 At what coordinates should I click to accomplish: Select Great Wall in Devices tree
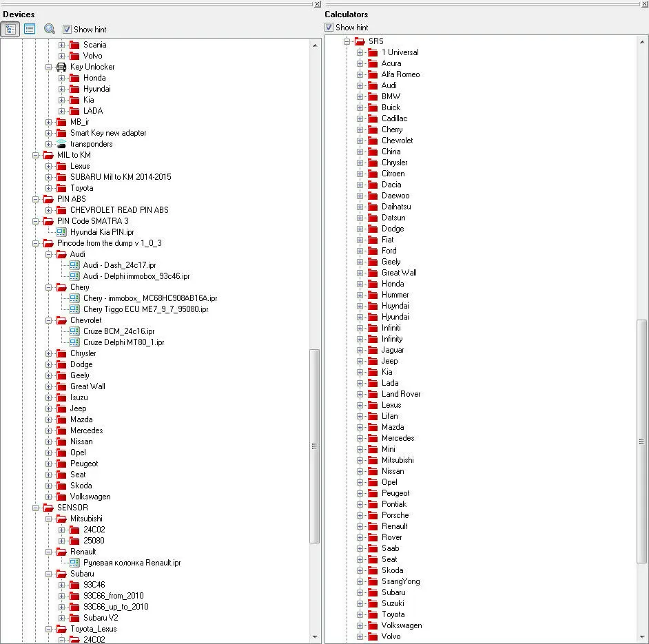coord(87,386)
